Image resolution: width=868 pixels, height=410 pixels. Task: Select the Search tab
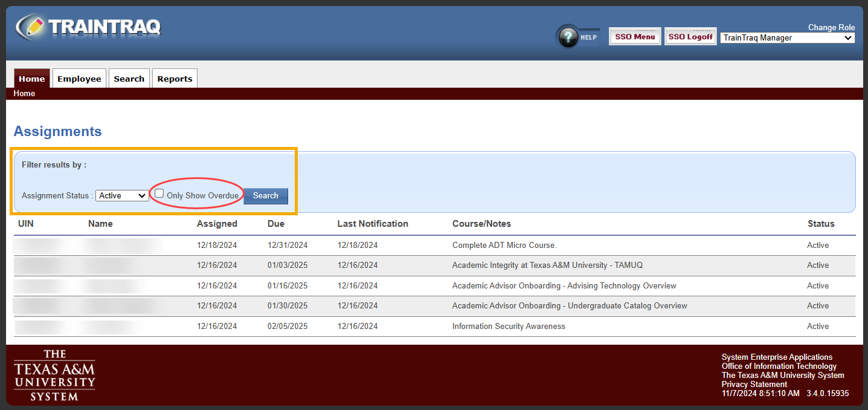129,78
